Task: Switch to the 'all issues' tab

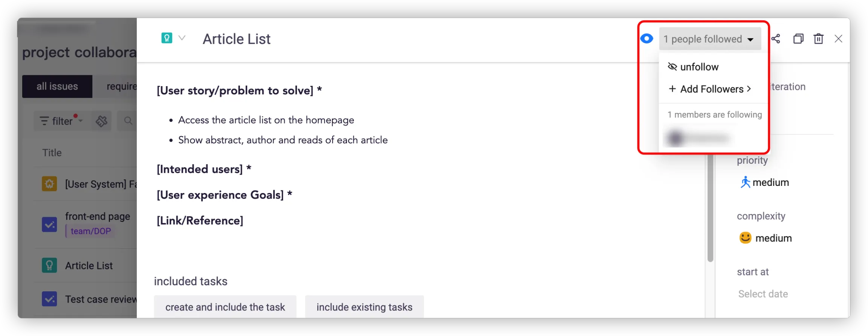Action: [x=57, y=87]
